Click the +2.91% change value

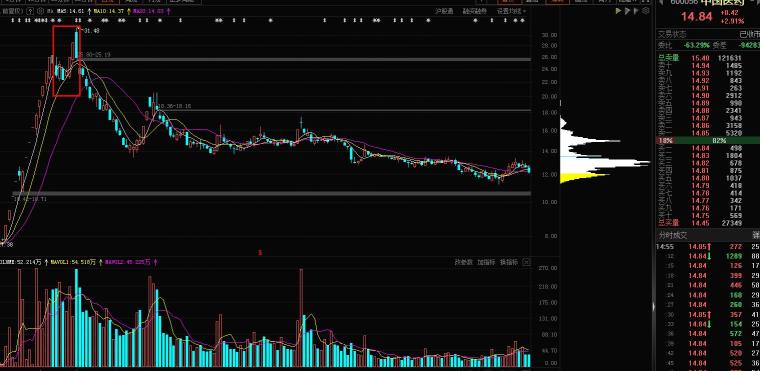[x=732, y=22]
